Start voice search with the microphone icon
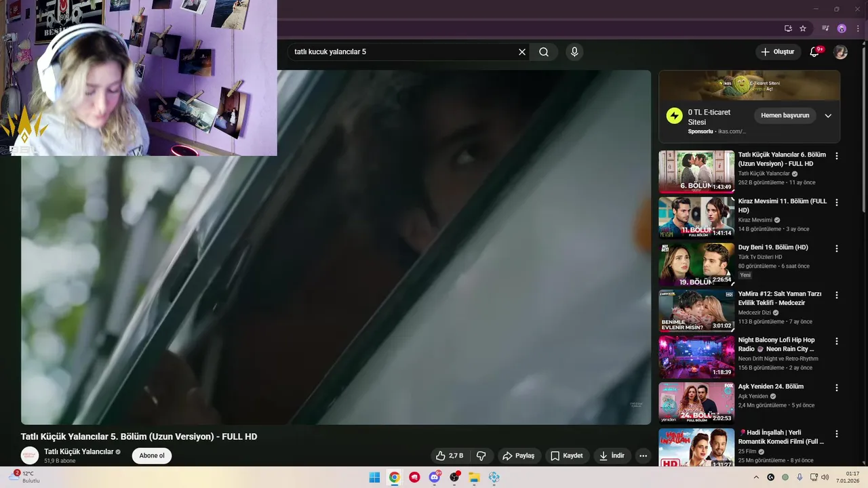Viewport: 868px width, 488px height. pos(574,52)
